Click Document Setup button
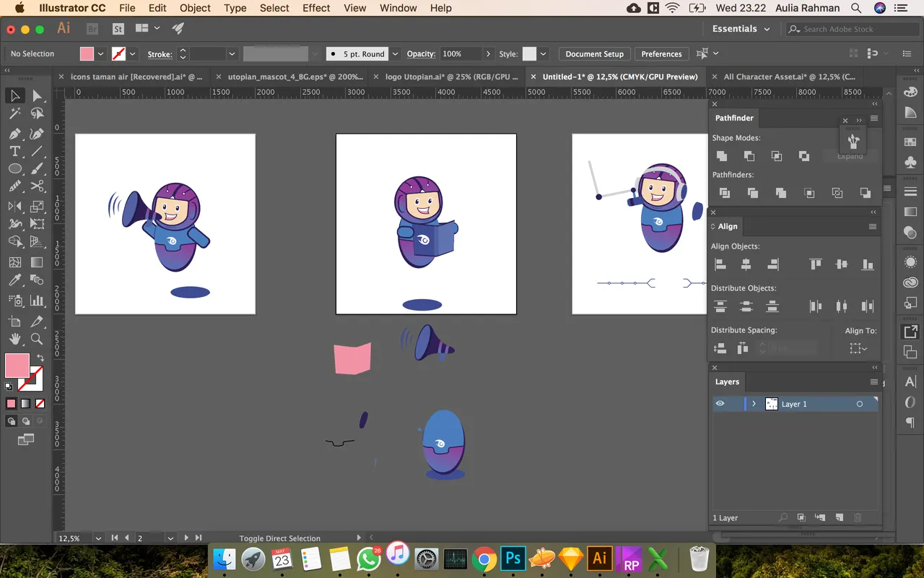The width and height of the screenshot is (924, 578). point(594,54)
